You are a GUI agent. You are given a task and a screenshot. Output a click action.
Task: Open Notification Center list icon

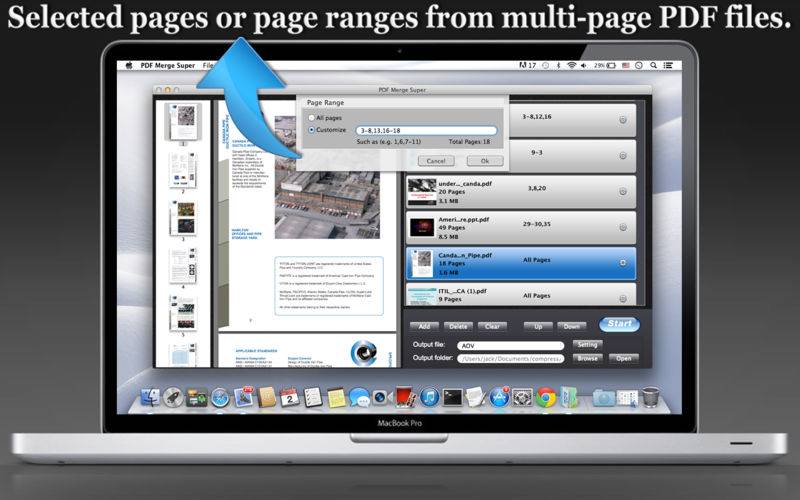(668, 65)
